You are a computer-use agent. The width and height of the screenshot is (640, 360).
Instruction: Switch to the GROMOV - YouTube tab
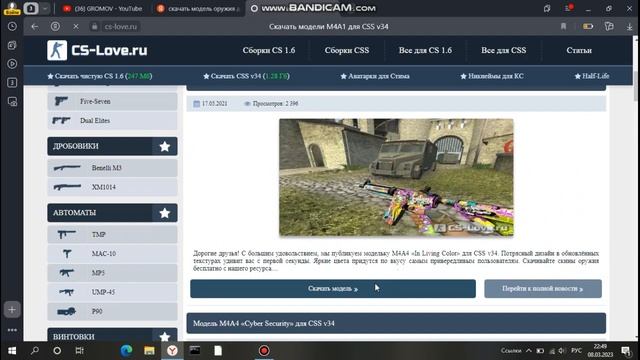pyautogui.click(x=102, y=8)
